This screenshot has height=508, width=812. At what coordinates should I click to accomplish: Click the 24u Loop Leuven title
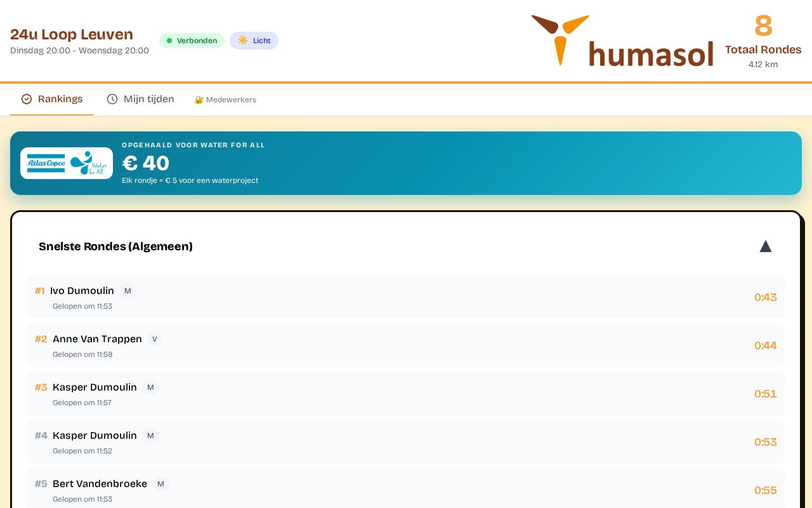pos(72,34)
